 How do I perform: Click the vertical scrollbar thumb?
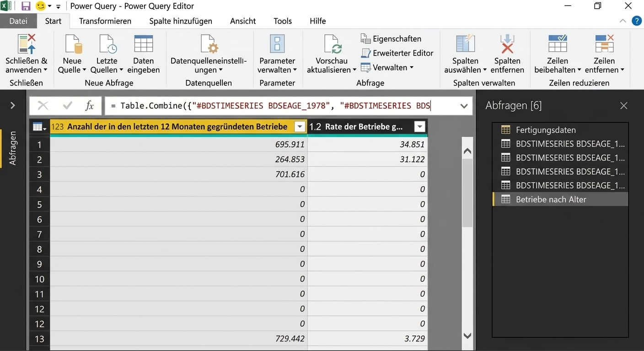(467, 193)
